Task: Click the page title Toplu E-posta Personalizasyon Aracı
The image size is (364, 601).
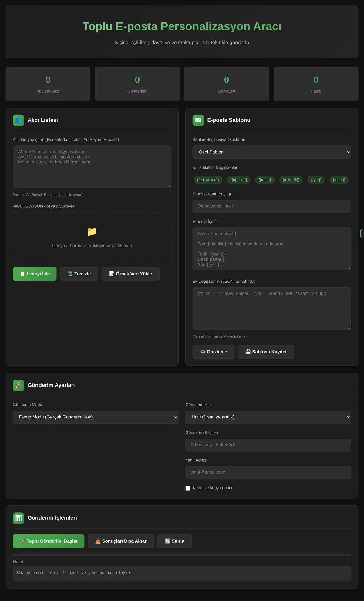Action: 182,26
